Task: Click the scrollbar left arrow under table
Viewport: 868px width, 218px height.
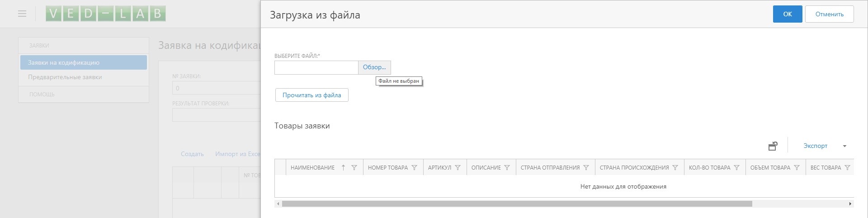Action: 278,204
